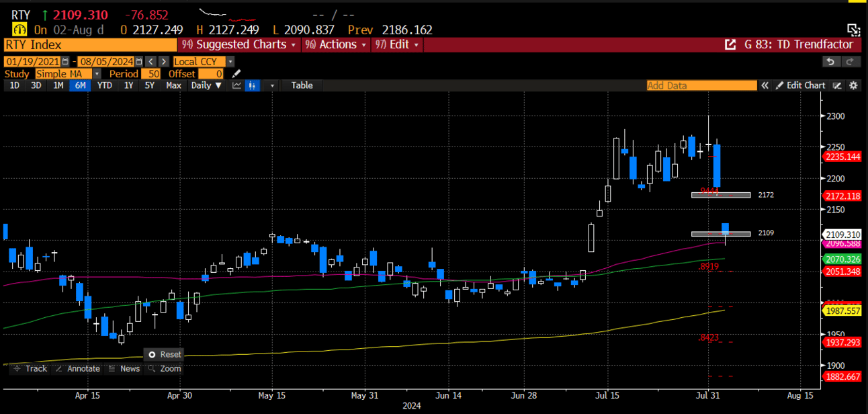Shift date range forward with right arrow
Image resolution: width=868 pixels, height=414 pixels.
tap(164, 61)
